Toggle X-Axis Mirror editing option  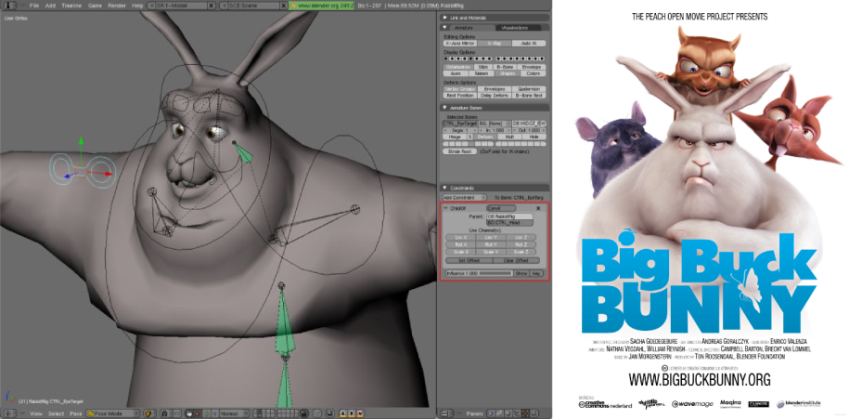[460, 43]
